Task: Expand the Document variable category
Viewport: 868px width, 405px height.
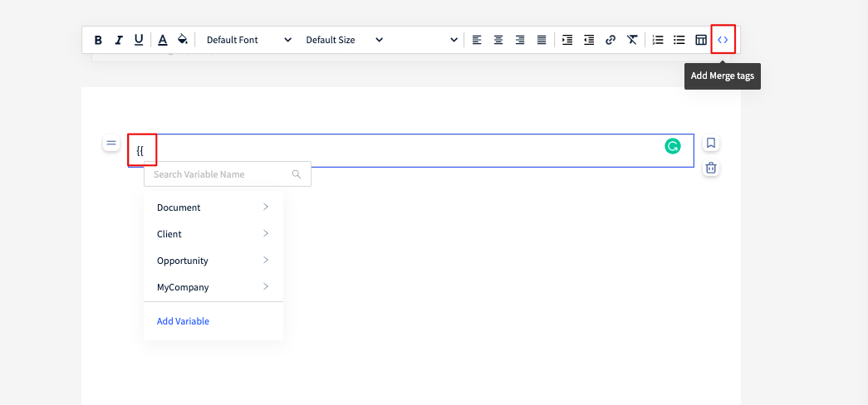Action: (213, 207)
